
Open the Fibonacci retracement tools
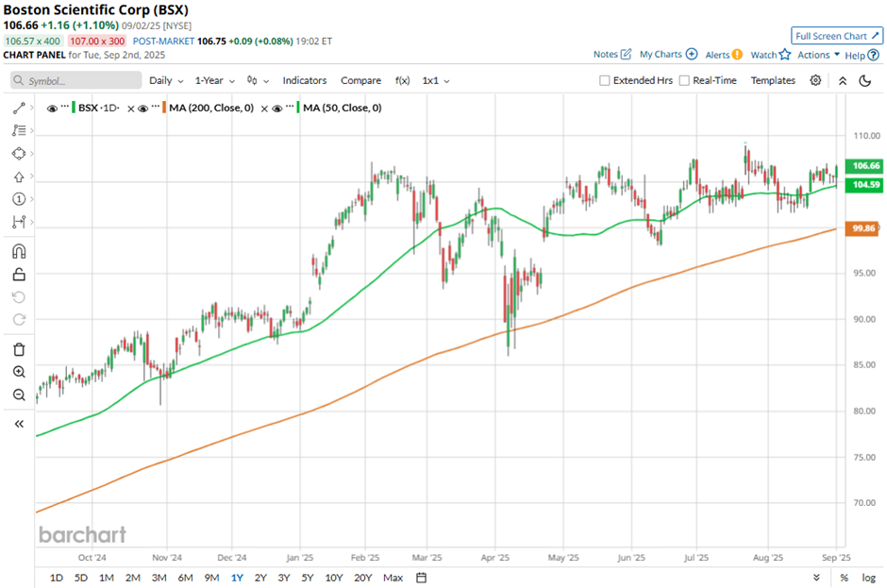tap(19, 131)
